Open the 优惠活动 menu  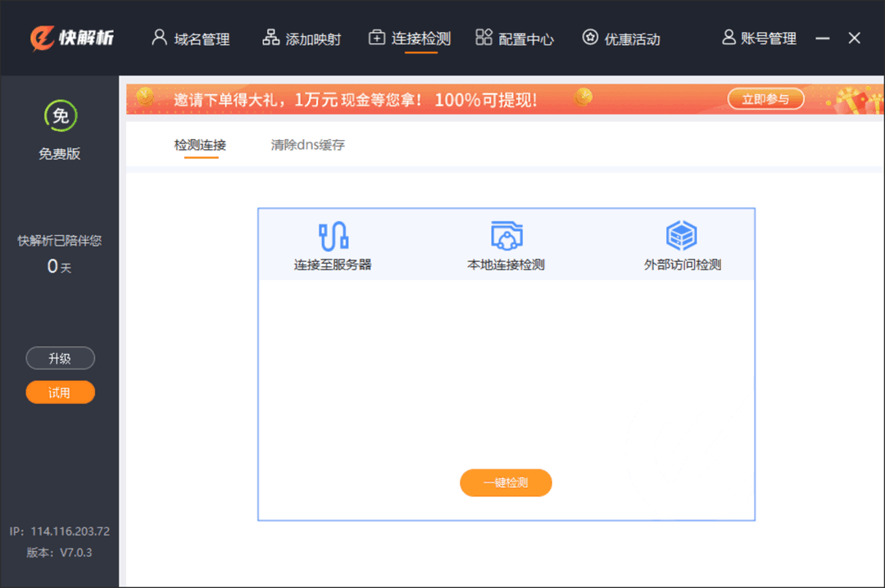tap(619, 38)
